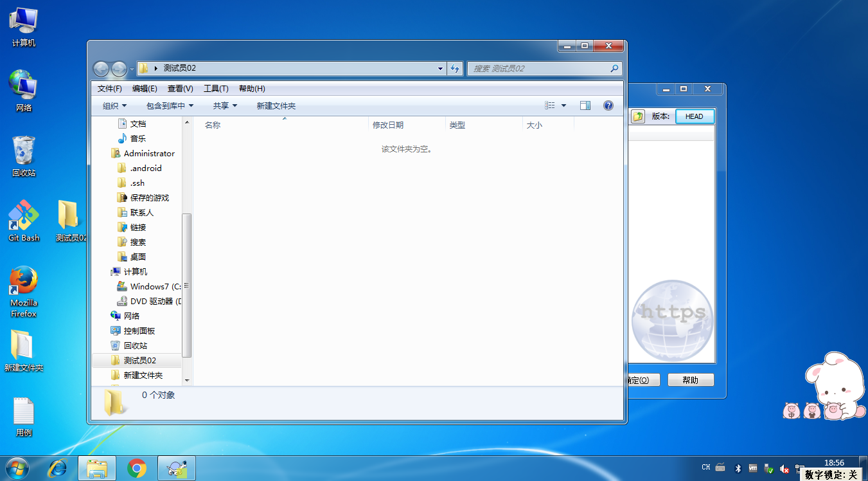Click the Back navigation arrow in Explorer
The height and width of the screenshot is (481, 868).
(102, 69)
